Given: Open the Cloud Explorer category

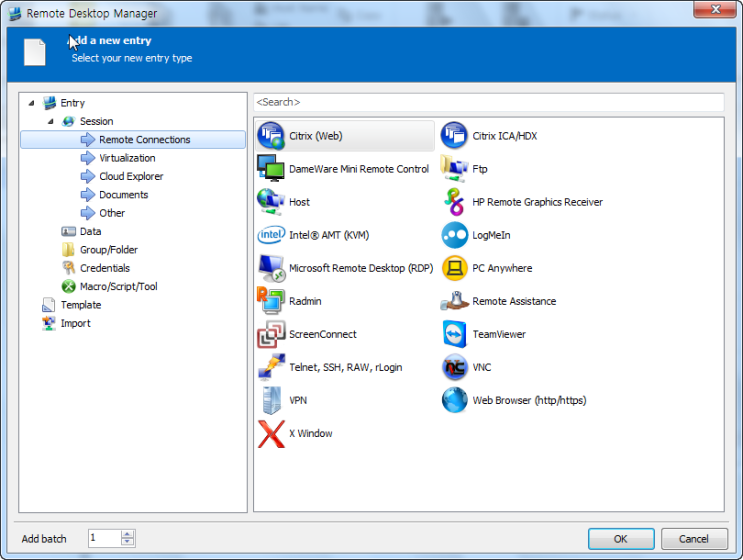Looking at the screenshot, I should tap(131, 176).
